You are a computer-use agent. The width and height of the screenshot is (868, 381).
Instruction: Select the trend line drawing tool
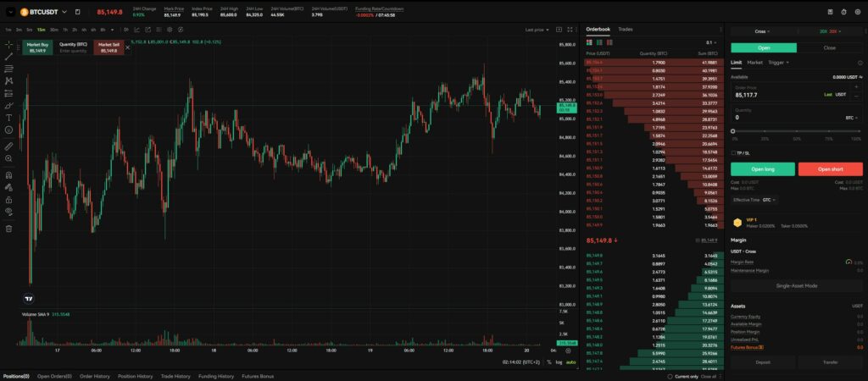point(8,57)
